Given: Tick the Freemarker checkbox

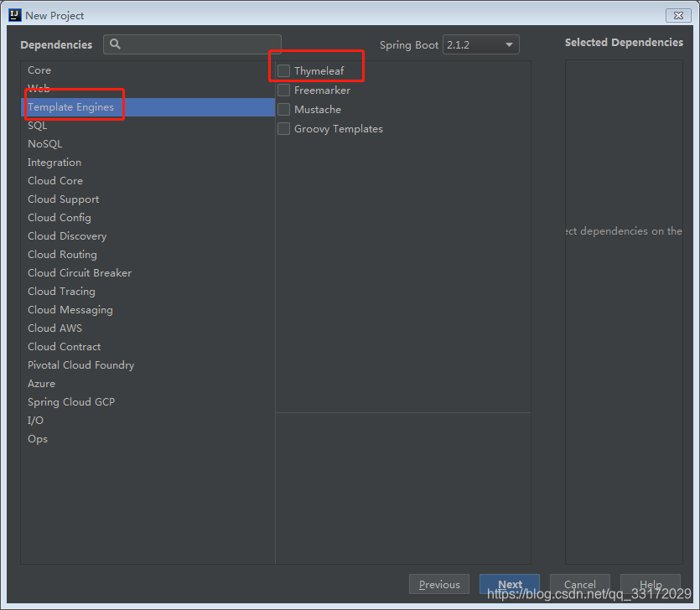Looking at the screenshot, I should click(284, 90).
